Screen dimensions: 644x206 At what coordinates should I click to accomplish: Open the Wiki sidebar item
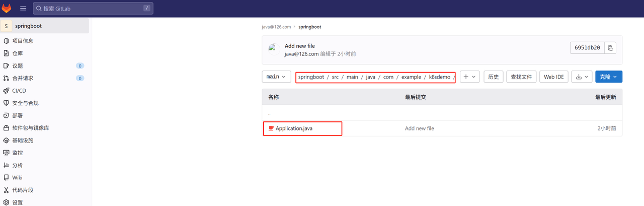point(18,178)
